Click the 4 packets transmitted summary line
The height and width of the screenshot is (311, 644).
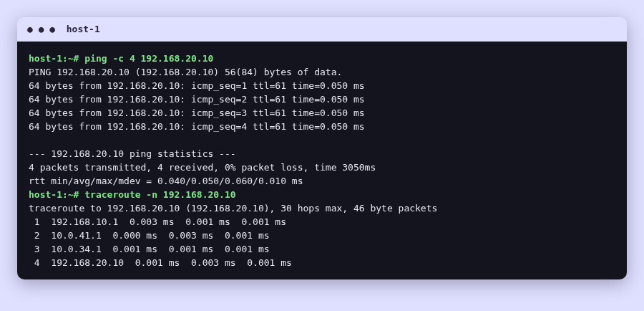pyautogui.click(x=202, y=168)
